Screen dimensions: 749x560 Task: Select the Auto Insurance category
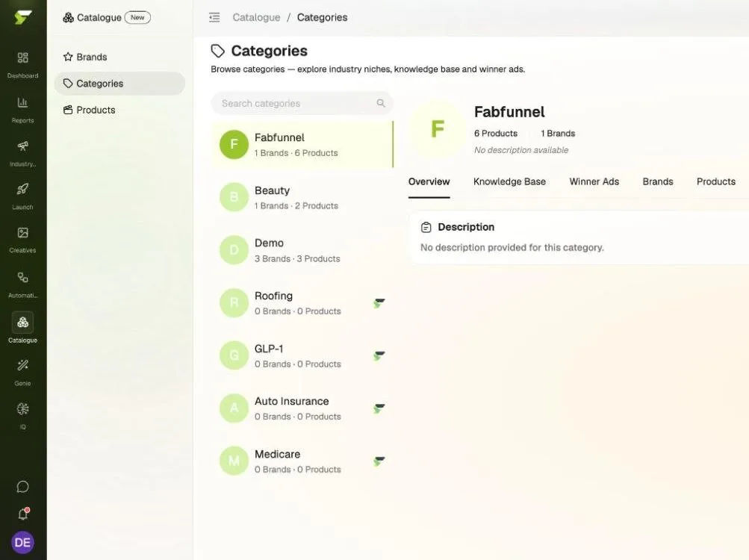(x=302, y=408)
